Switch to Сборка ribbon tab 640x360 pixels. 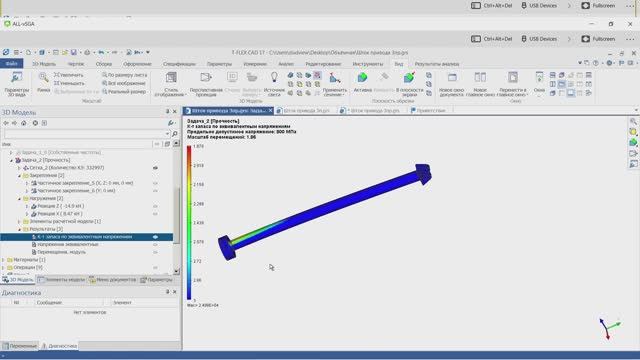coord(104,64)
